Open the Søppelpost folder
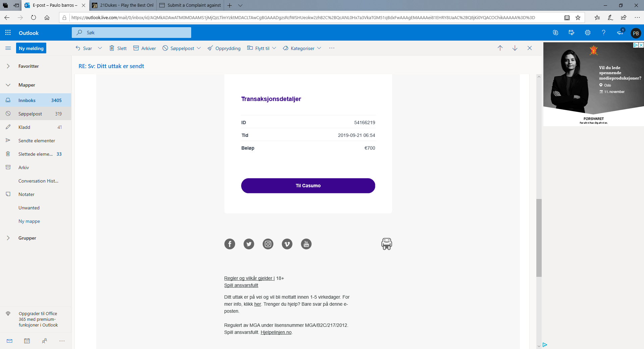 [36, 114]
